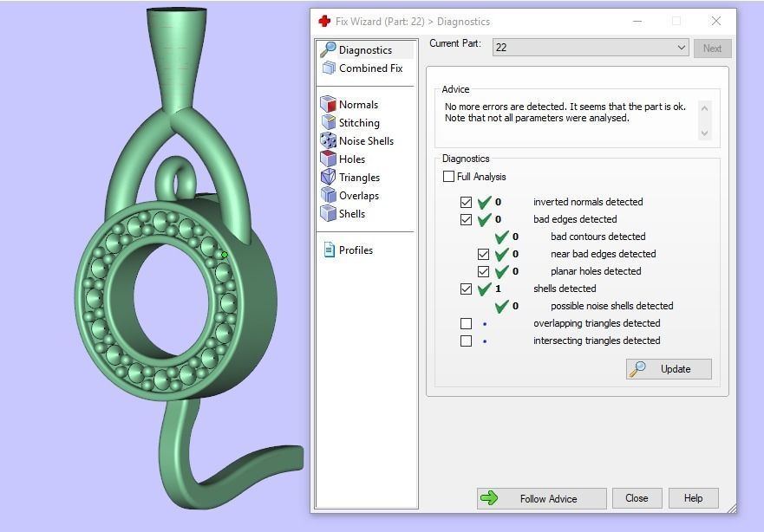The image size is (764, 532).
Task: Click green checkmark beside inverted normals
Action: (484, 202)
